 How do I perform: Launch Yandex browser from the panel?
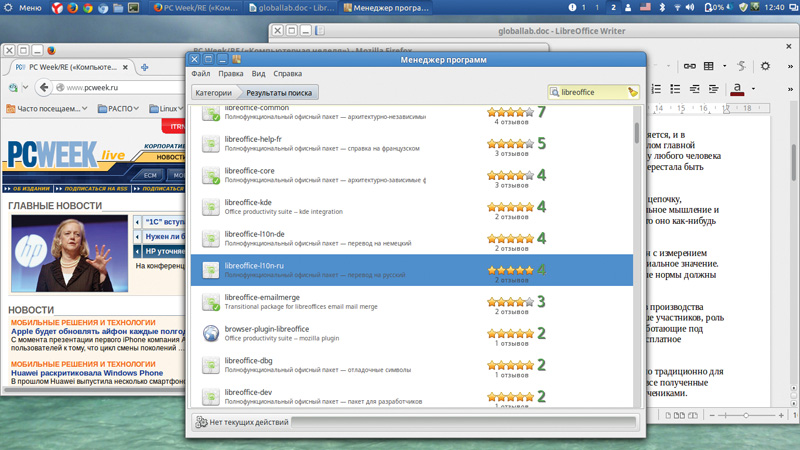click(x=57, y=8)
